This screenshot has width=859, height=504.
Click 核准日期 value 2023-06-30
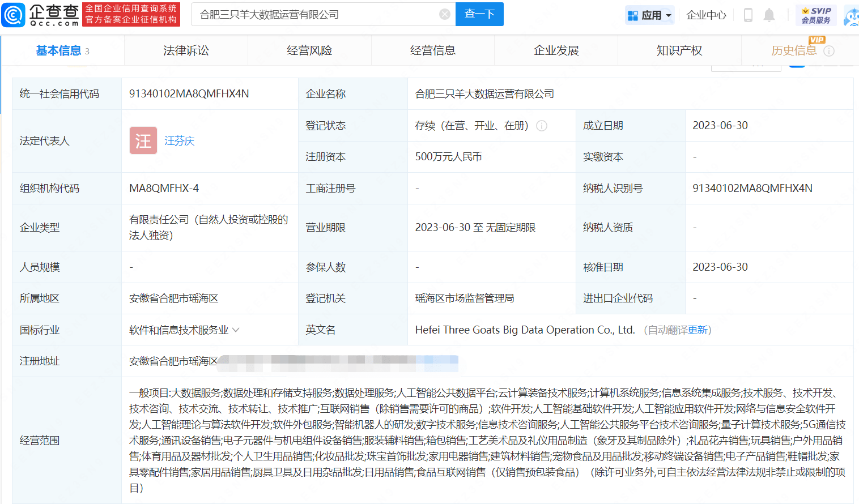pos(720,267)
